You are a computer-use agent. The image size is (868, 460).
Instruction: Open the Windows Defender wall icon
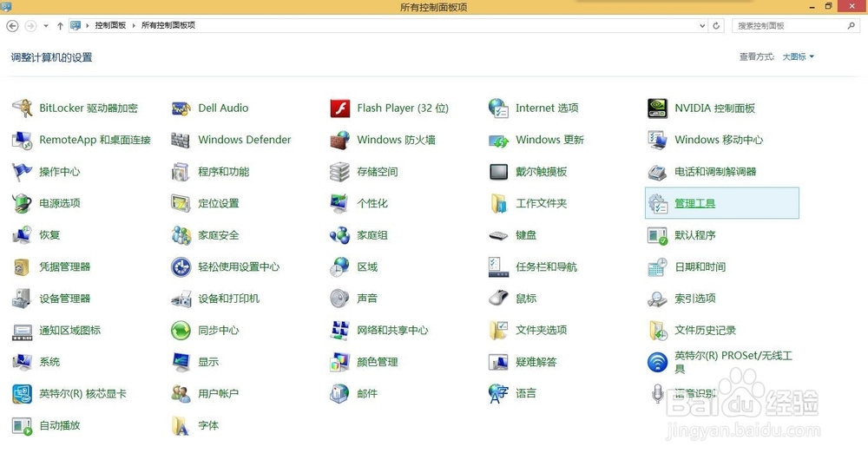pyautogui.click(x=181, y=140)
